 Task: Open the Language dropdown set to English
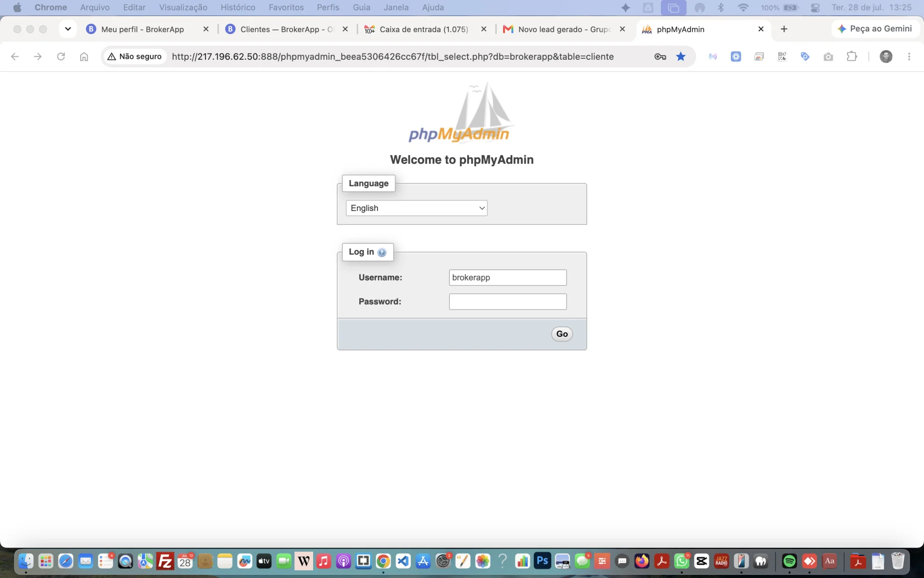coord(416,208)
